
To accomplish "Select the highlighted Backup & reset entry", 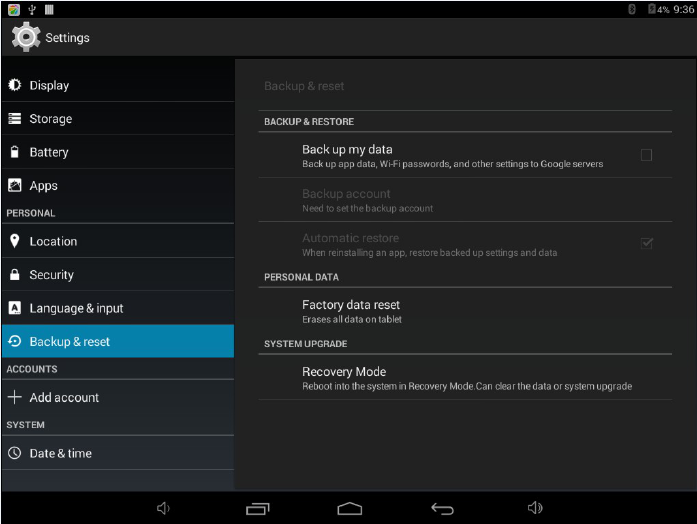I will [118, 341].
